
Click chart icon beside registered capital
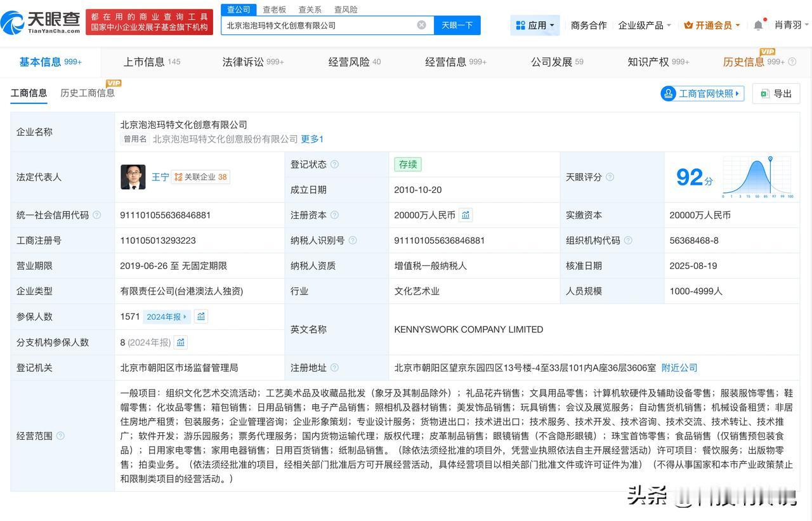466,215
